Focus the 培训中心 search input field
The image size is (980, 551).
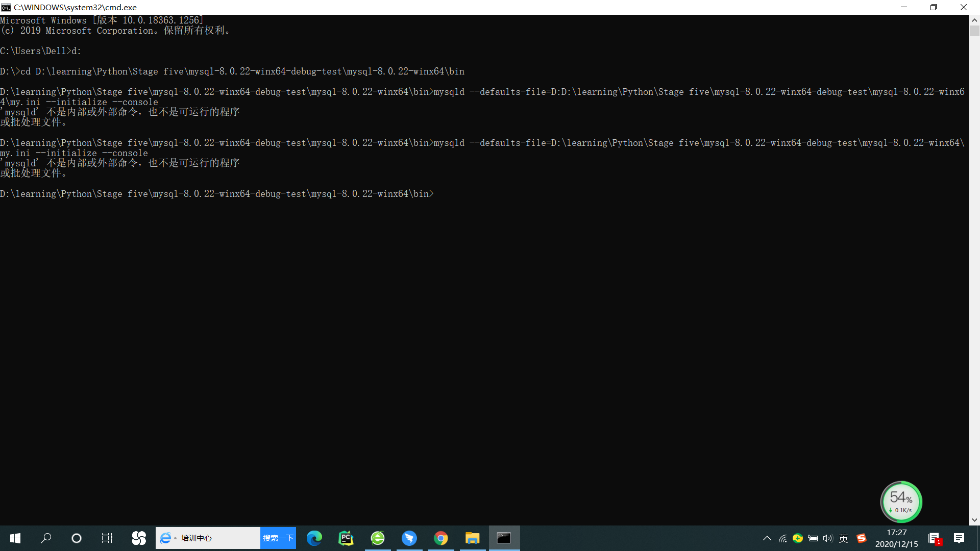pyautogui.click(x=219, y=538)
